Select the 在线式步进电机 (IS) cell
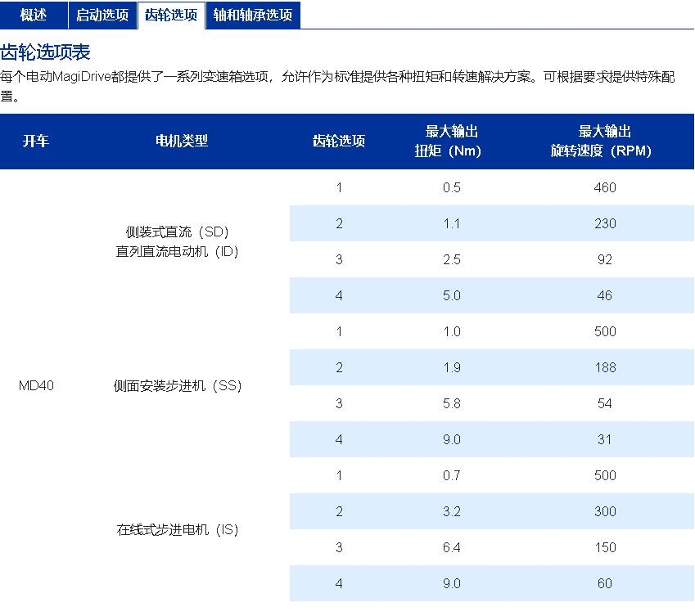 (x=178, y=529)
